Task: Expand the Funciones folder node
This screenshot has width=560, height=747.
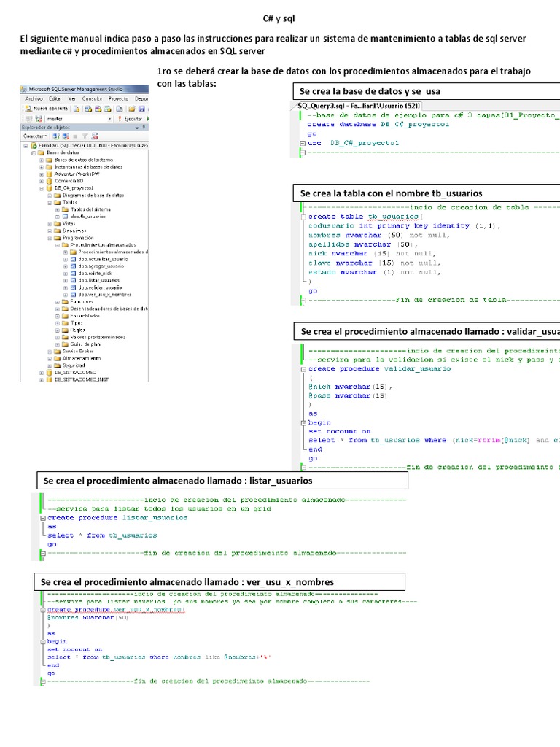Action: tap(57, 301)
